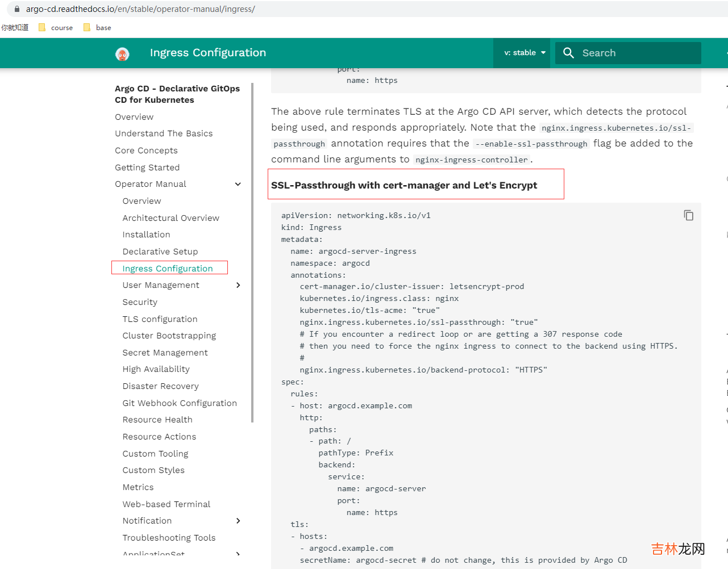Click the Ingress Configuration header title
The image size is (728, 569).
208,53
